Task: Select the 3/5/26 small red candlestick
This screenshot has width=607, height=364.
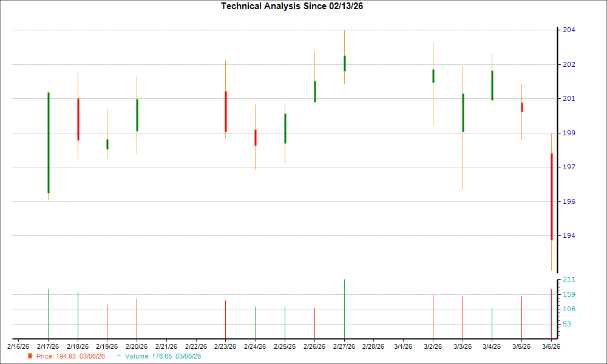Action: point(522,107)
